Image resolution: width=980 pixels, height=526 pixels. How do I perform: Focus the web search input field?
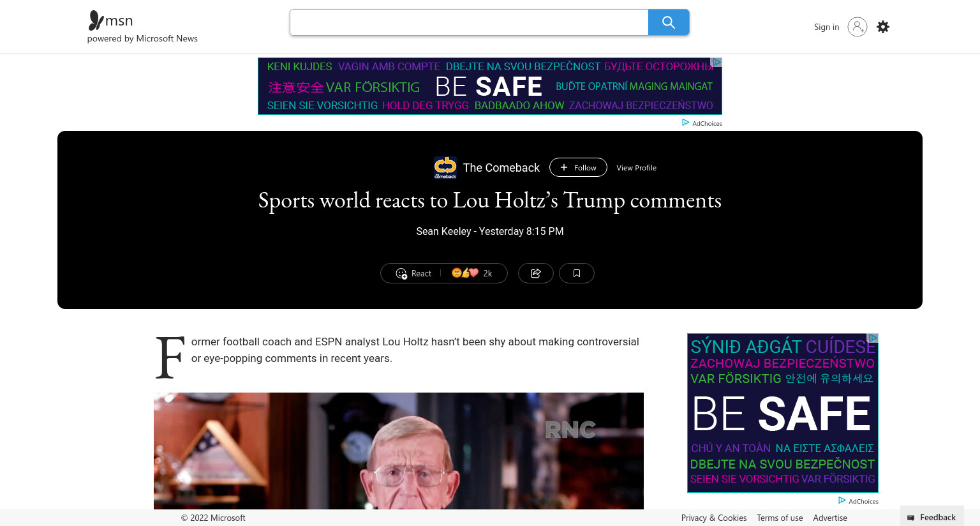[x=469, y=22]
